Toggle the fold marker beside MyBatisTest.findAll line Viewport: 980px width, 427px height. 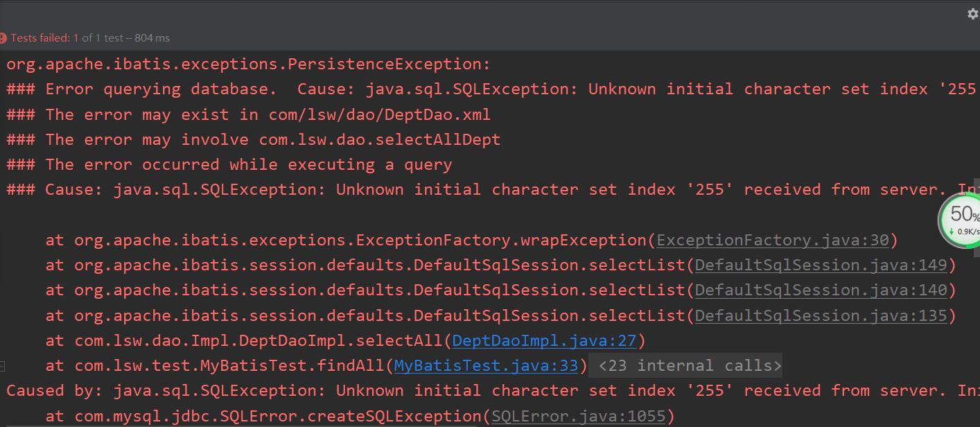click(3, 366)
